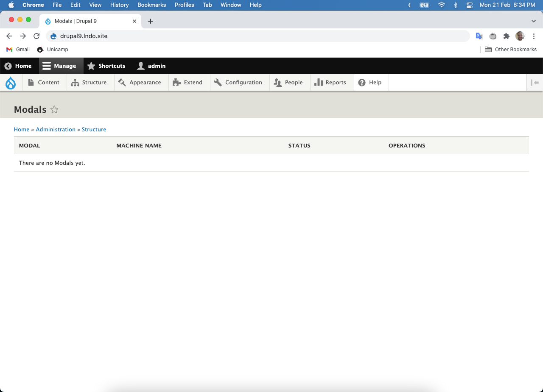Follow the Administration breadcrumb link
543x392 pixels.
[56, 129]
